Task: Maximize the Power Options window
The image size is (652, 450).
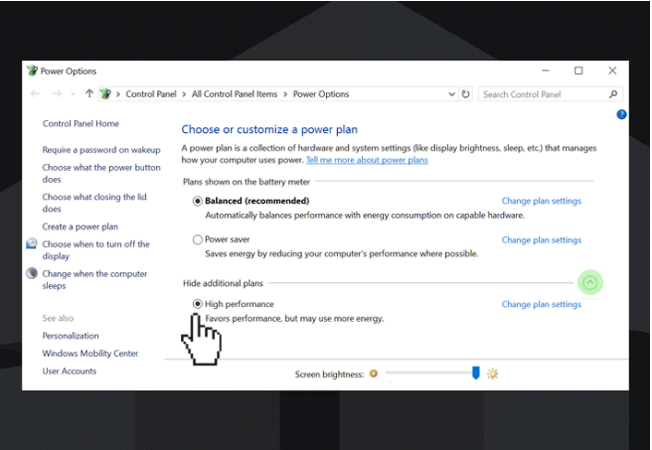Action: tap(578, 71)
